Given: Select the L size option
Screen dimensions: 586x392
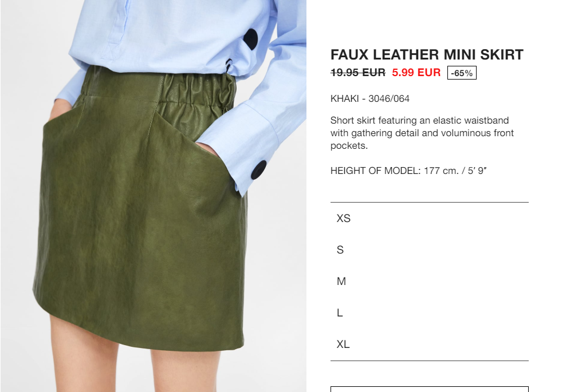Looking at the screenshot, I should [x=430, y=312].
